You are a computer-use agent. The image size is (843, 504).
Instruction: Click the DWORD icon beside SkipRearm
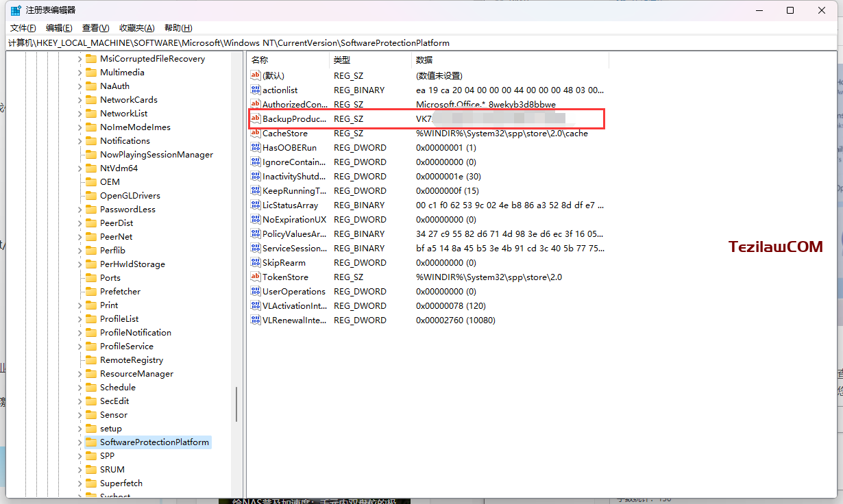point(256,262)
